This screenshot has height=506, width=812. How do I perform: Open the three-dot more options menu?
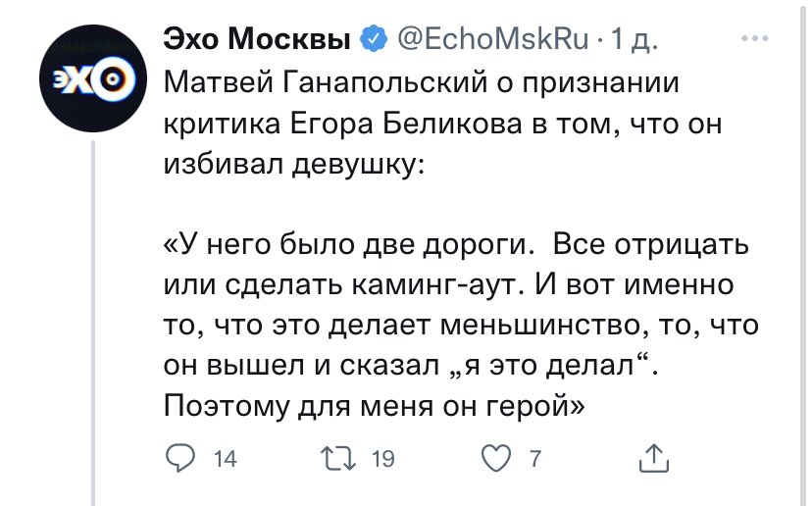click(x=755, y=40)
